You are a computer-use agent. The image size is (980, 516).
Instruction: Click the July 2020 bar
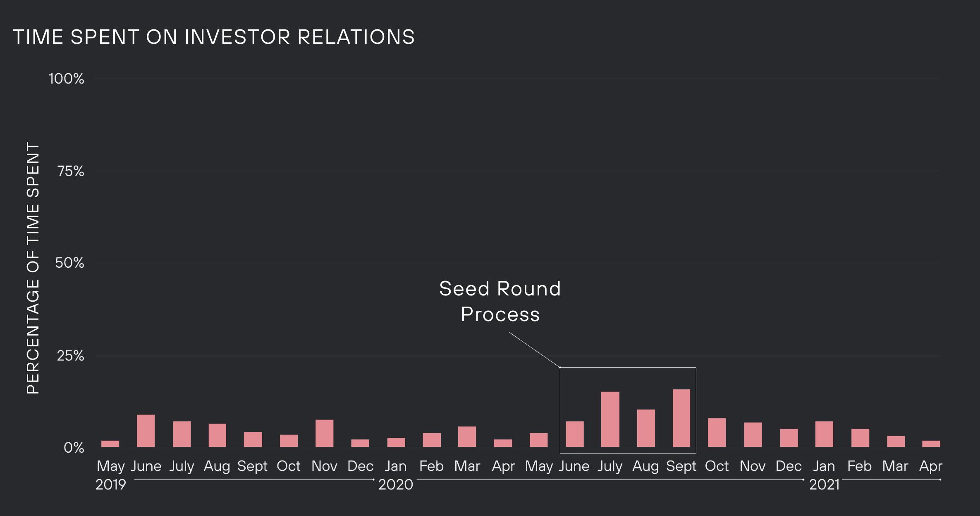pyautogui.click(x=610, y=419)
